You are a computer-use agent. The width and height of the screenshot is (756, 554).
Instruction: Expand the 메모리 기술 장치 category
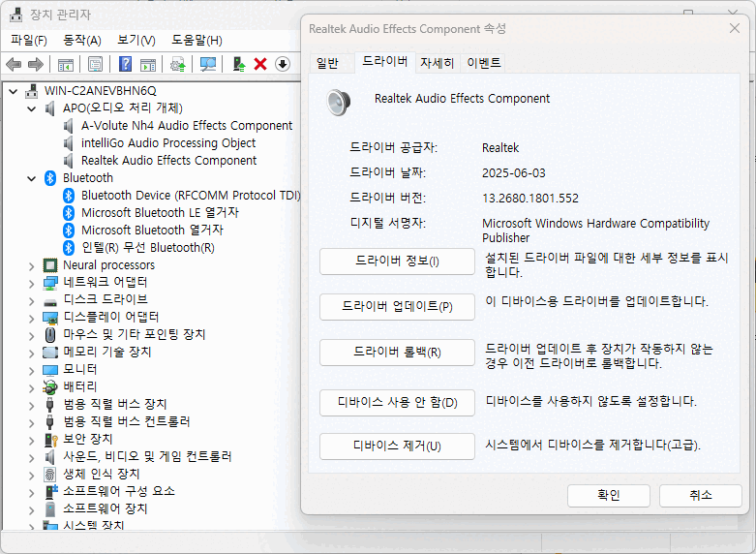[x=32, y=354]
